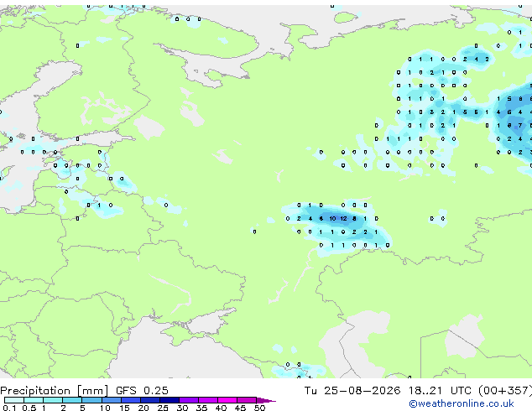Click the '7' precipitation value near the map's right edge
Image resolution: width=532 pixels, height=411 pixels.
[520, 126]
